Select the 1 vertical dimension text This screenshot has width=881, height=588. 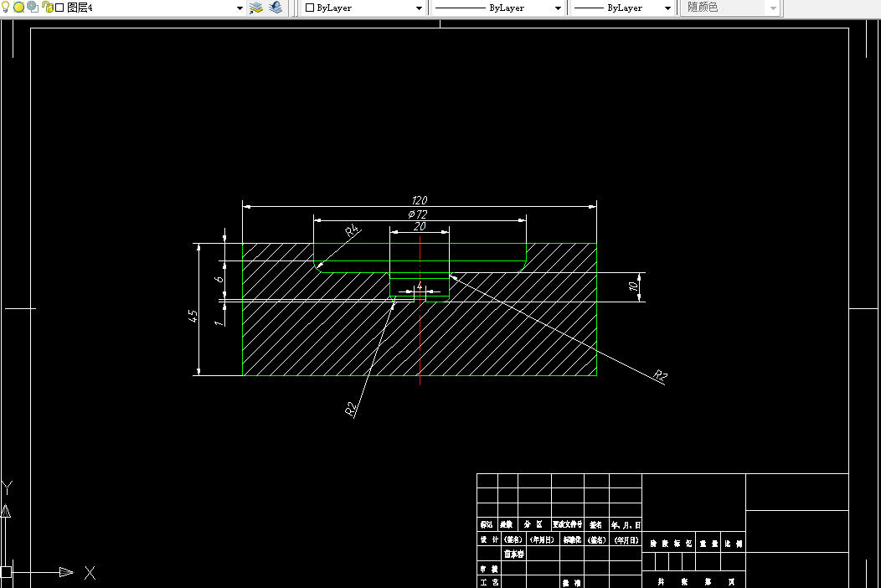pos(219,322)
